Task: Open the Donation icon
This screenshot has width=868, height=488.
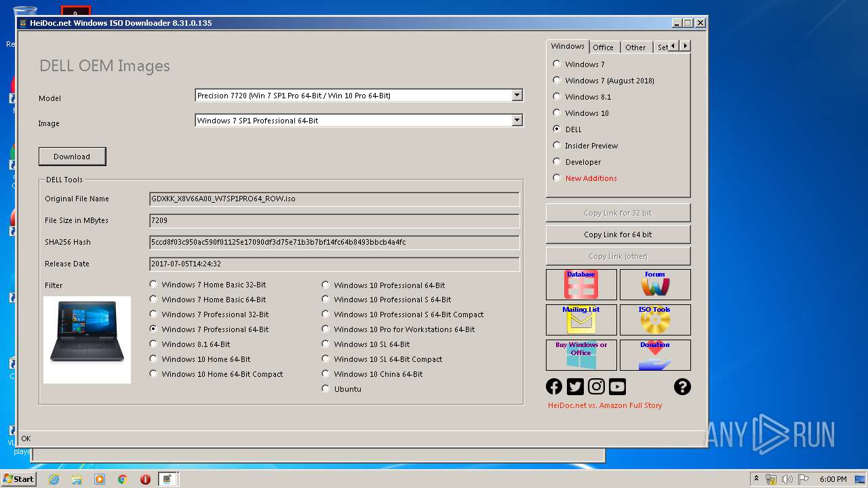Action: tap(655, 355)
